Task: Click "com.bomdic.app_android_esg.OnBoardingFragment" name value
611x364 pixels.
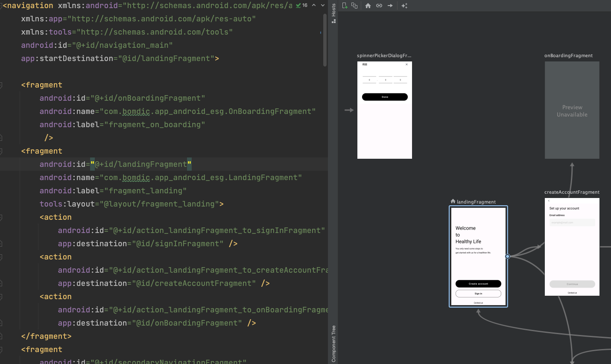Action: [x=208, y=111]
